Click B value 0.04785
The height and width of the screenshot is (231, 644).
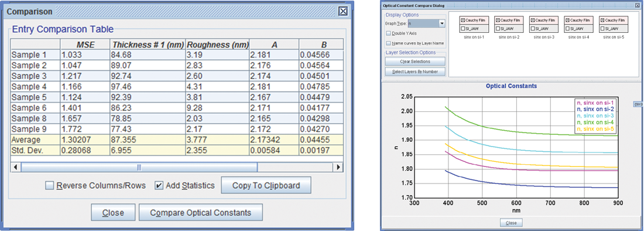pyautogui.click(x=321, y=87)
